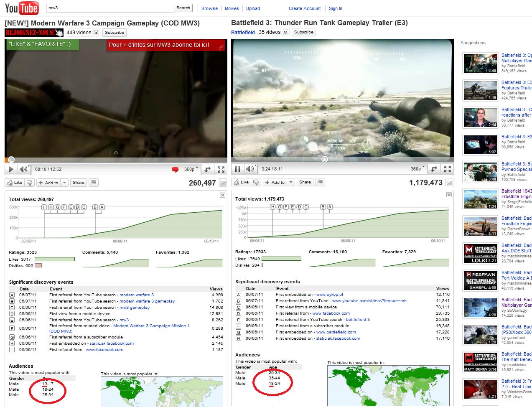Image resolution: width=532 pixels, height=407 pixels.
Task: Open 360p quality menu on Battlefield video
Action: [417, 169]
